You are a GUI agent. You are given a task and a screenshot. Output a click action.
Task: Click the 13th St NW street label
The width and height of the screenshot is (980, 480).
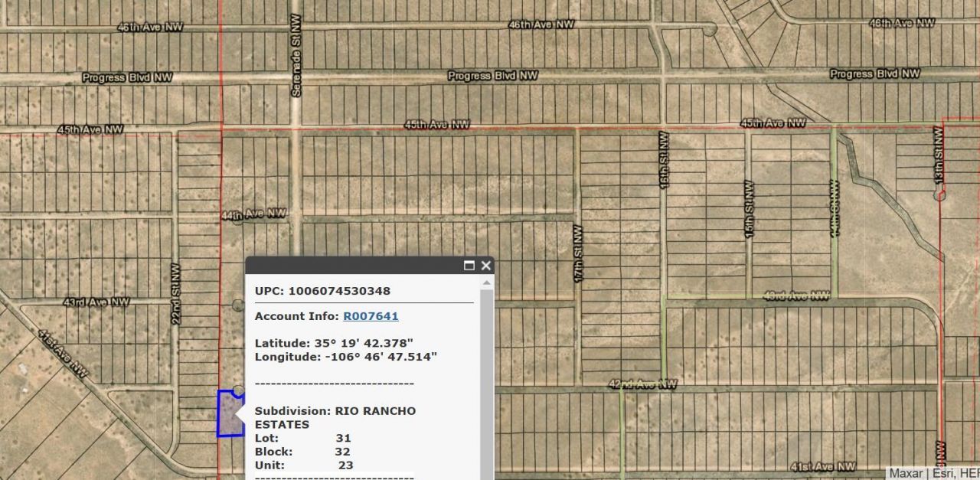[x=939, y=155]
